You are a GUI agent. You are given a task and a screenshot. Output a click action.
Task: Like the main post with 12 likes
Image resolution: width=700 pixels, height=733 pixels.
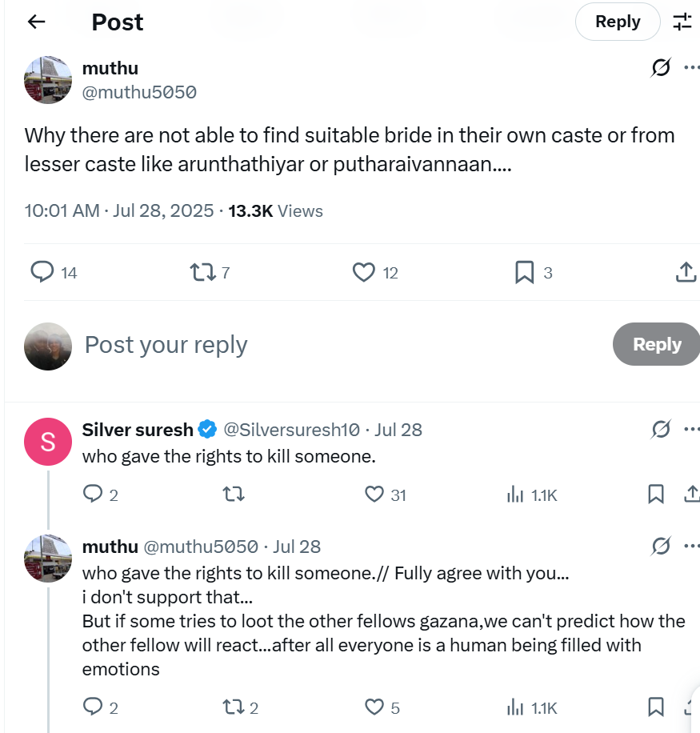[364, 273]
